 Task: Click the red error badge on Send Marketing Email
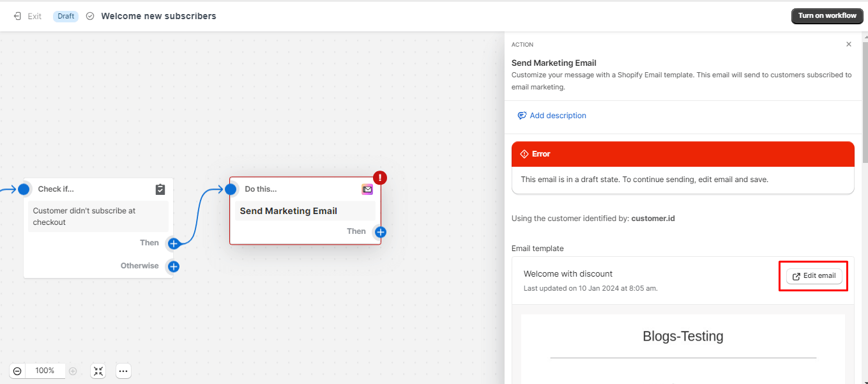click(380, 178)
